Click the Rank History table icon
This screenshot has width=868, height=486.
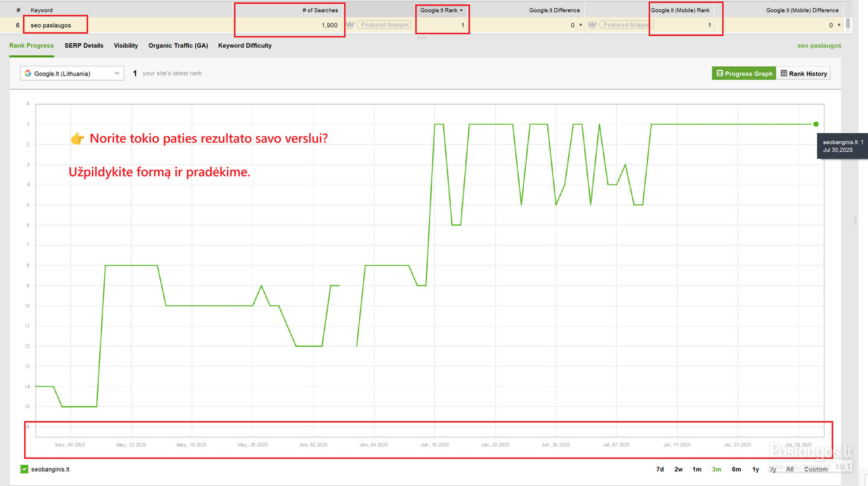[x=784, y=74]
